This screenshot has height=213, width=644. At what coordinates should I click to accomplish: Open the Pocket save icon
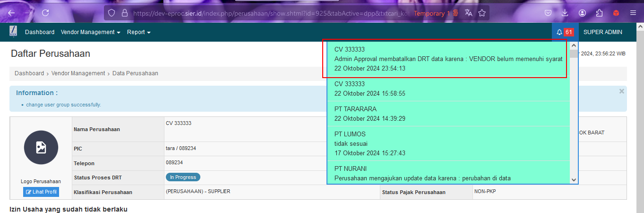click(x=549, y=13)
